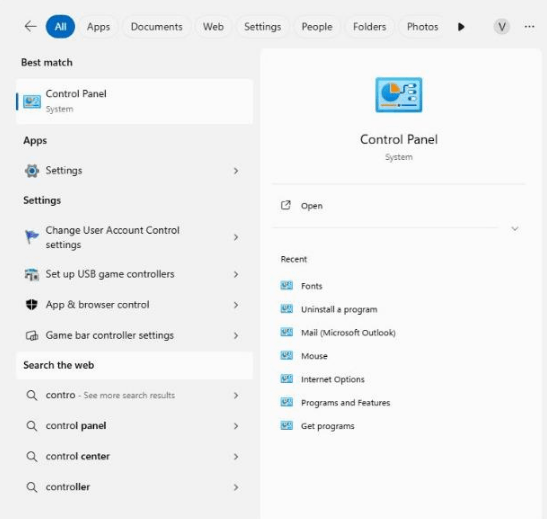This screenshot has width=547, height=519.
Task: Open recent item Fonts
Action: click(312, 286)
